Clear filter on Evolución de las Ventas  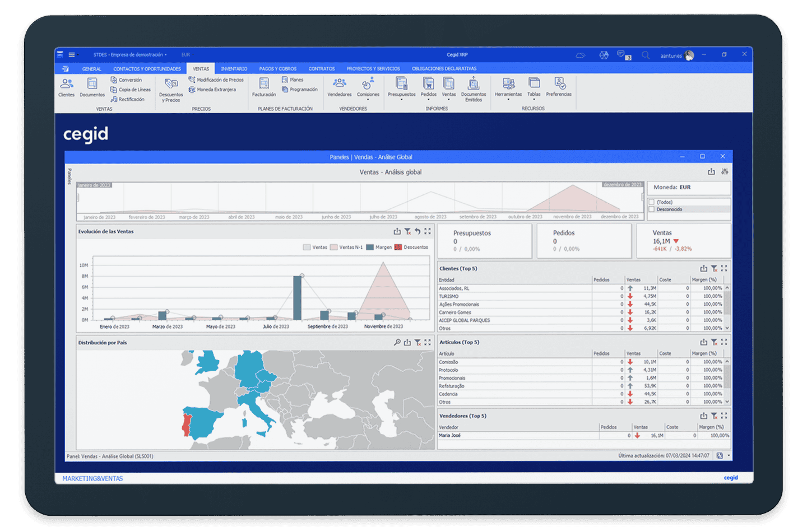point(407,231)
